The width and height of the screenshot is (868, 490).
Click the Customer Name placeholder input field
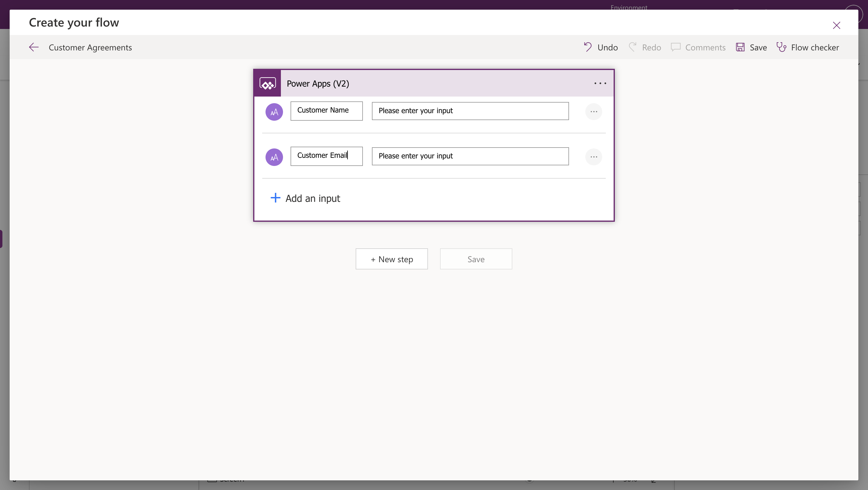click(x=470, y=111)
